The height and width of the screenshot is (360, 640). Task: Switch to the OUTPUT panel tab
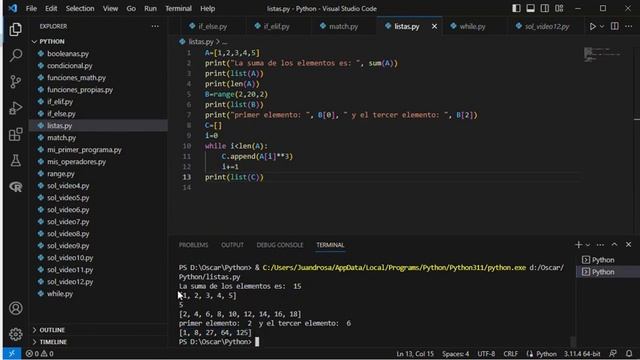(x=232, y=245)
